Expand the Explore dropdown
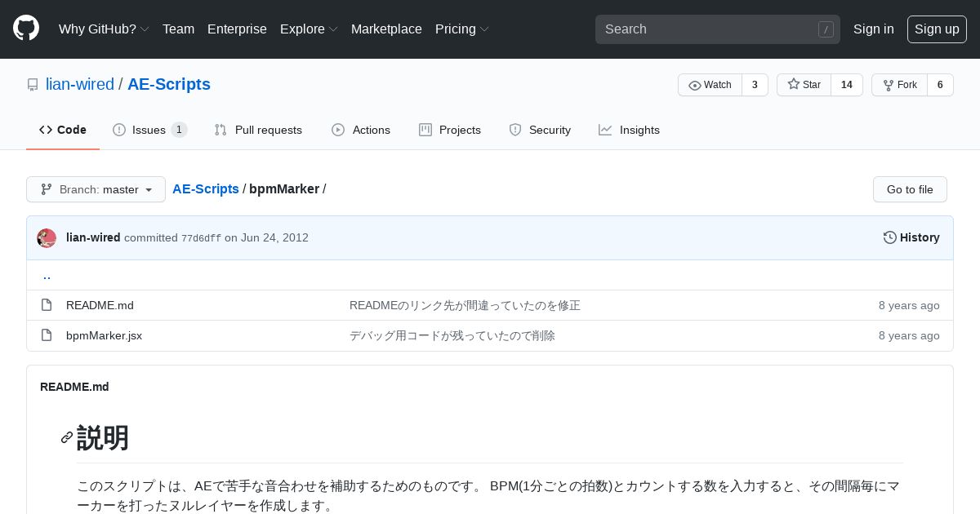This screenshot has width=980, height=514. pyautogui.click(x=309, y=29)
